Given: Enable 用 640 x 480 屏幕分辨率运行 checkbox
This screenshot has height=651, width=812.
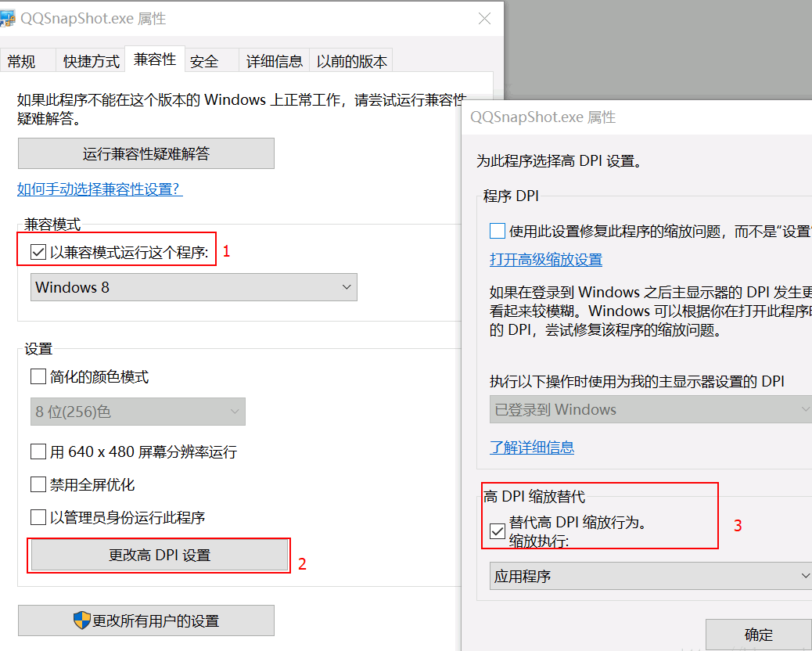Looking at the screenshot, I should [x=38, y=451].
